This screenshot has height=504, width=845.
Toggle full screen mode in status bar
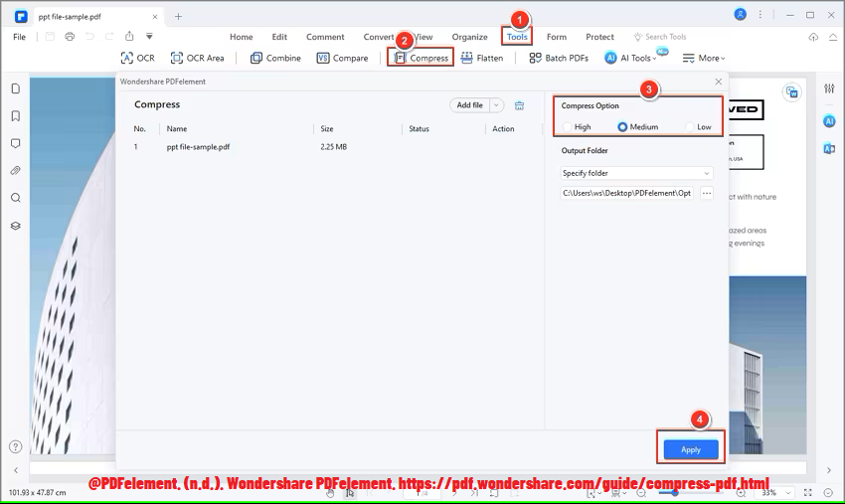click(x=808, y=493)
